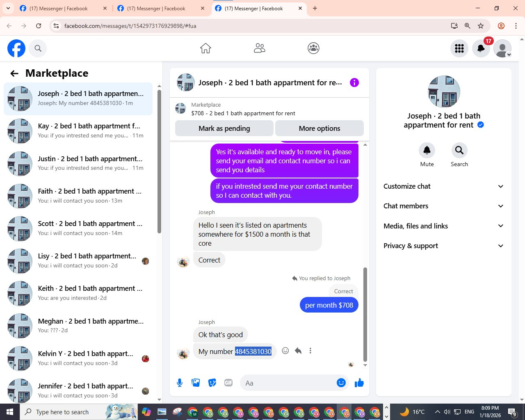Open Scott's conversation in the list
Screen dimensions: 525x420
tap(78, 228)
